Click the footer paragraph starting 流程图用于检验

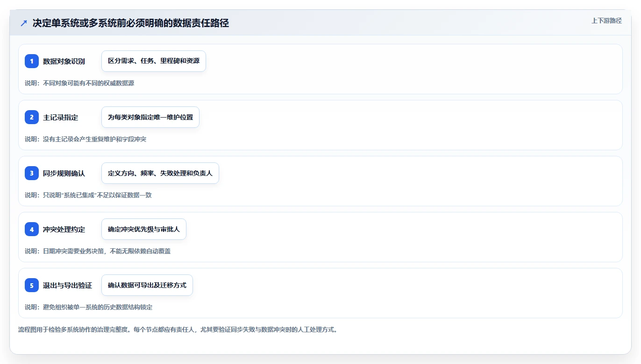click(x=178, y=329)
